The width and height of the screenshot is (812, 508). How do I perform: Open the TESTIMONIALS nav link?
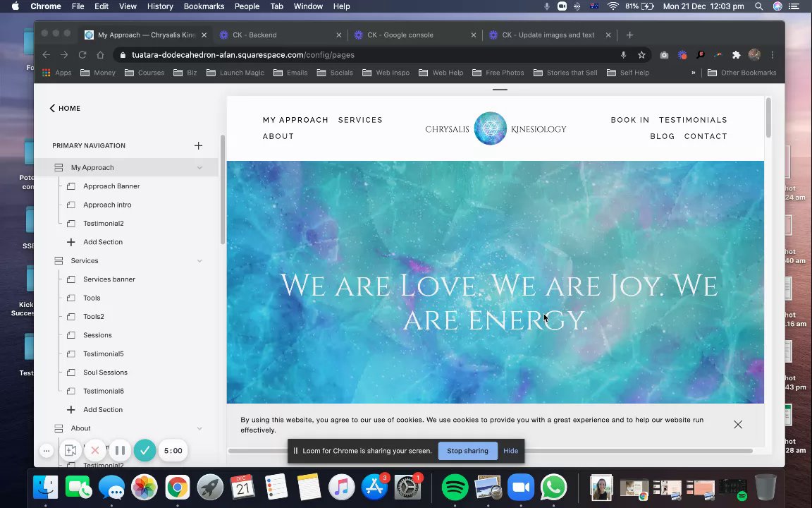click(693, 120)
